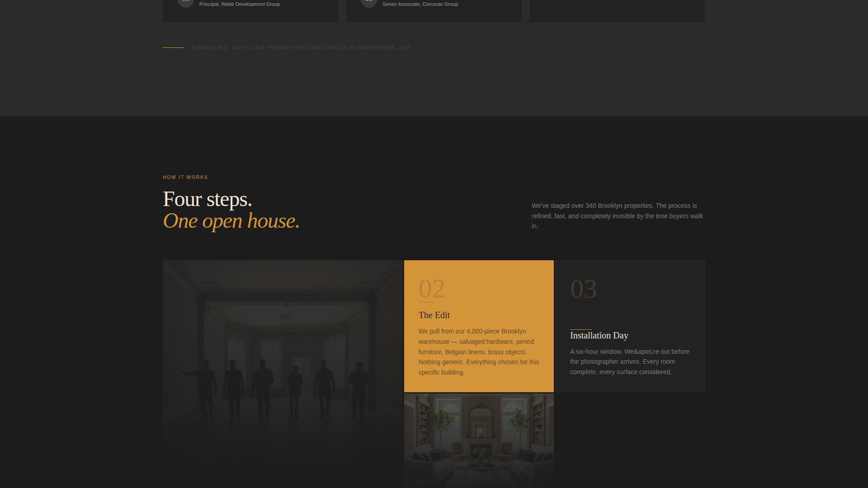The width and height of the screenshot is (868, 488).
Task: Toggle the highlighted 'The Edit' step card
Action: [x=478, y=325]
